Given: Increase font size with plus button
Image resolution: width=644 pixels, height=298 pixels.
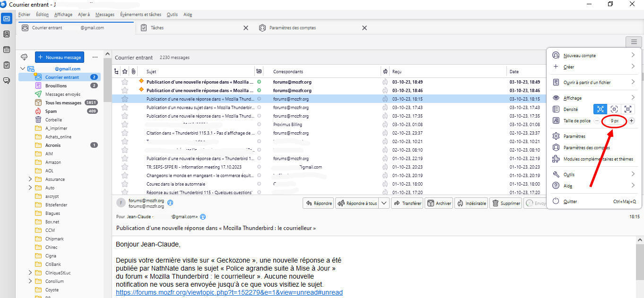Looking at the screenshot, I should pos(631,121).
